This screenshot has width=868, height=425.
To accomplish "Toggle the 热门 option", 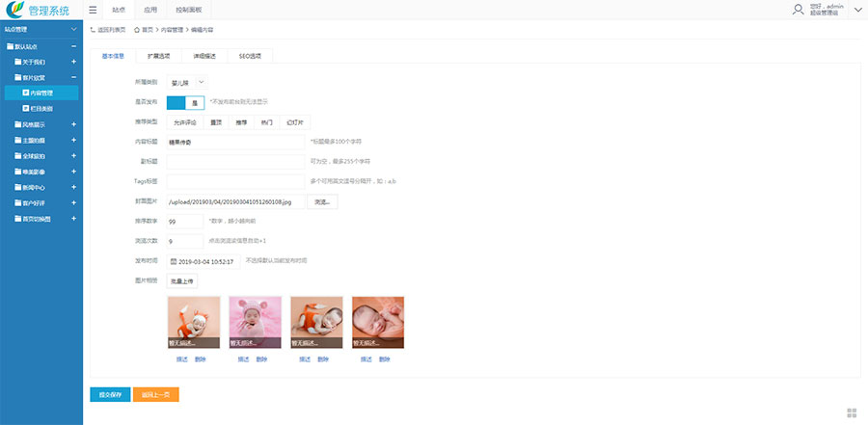I will 266,122.
